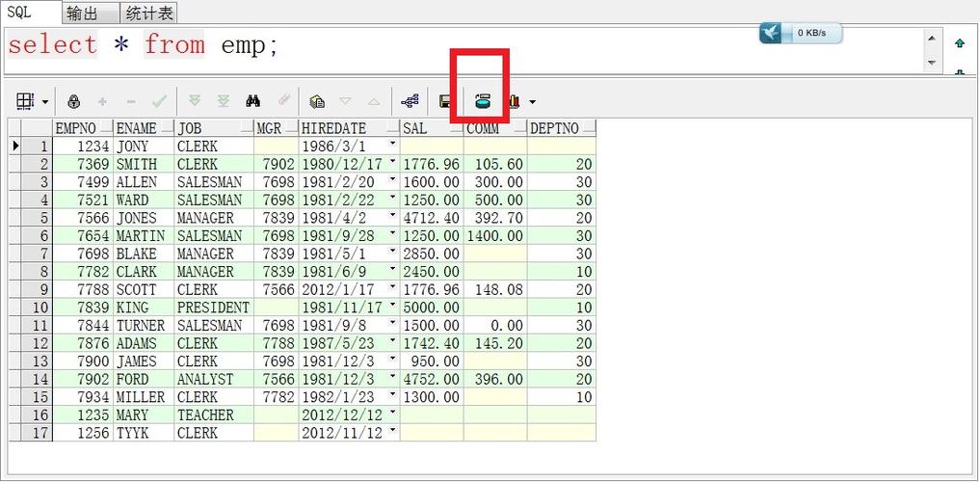
Task: Click the small button beside SAL header
Action: [x=456, y=129]
